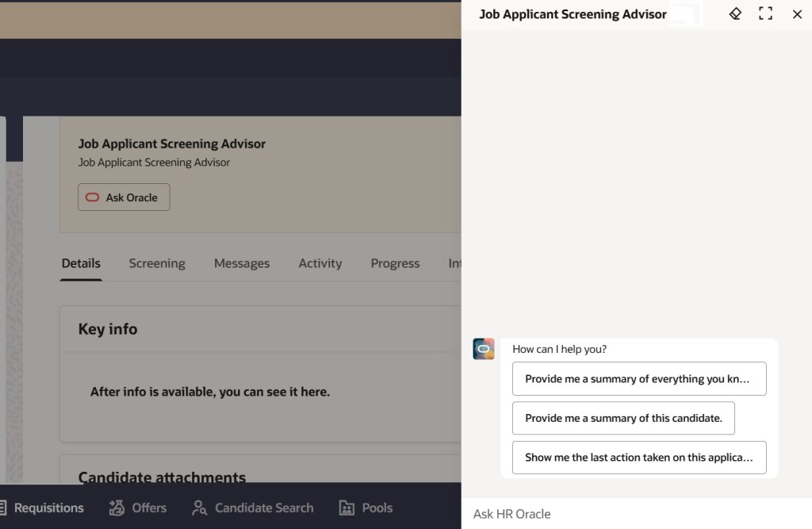Click the Oracle assistant avatar in chat
Image resolution: width=812 pixels, height=529 pixels.
pos(484,349)
